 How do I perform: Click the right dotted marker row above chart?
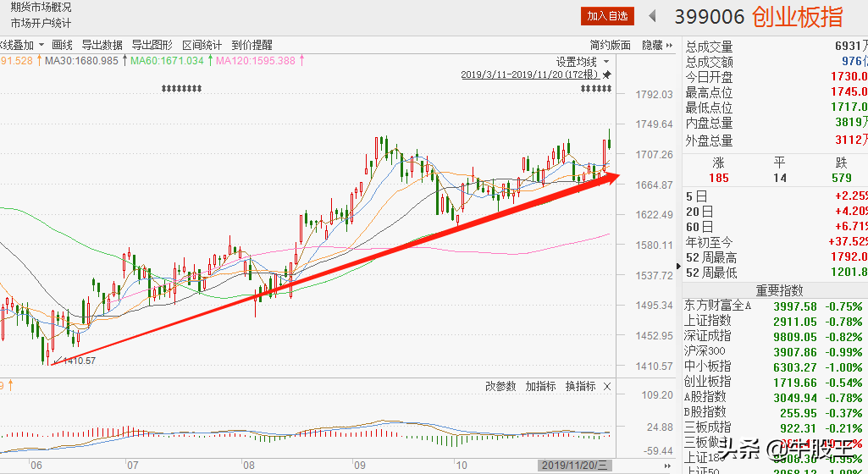(x=595, y=89)
